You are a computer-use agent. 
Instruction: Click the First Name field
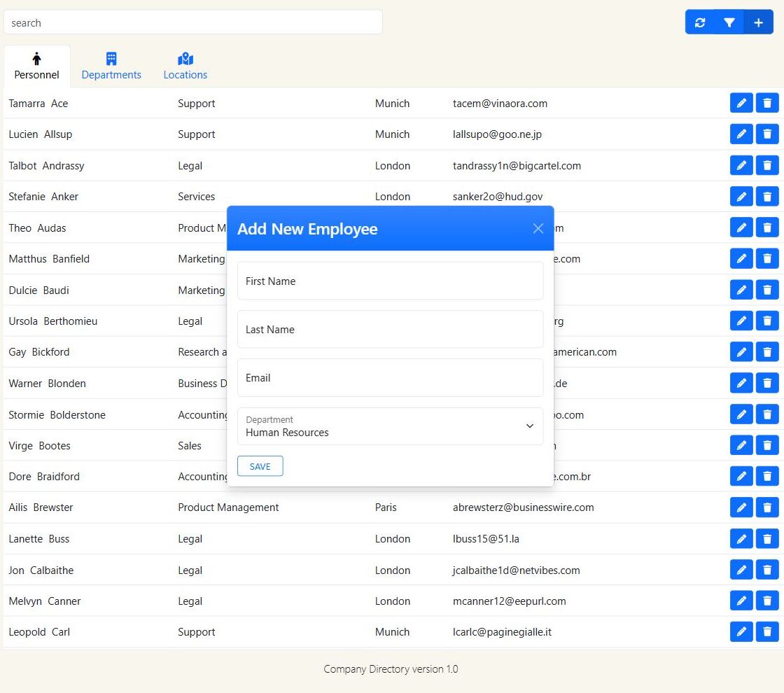390,281
